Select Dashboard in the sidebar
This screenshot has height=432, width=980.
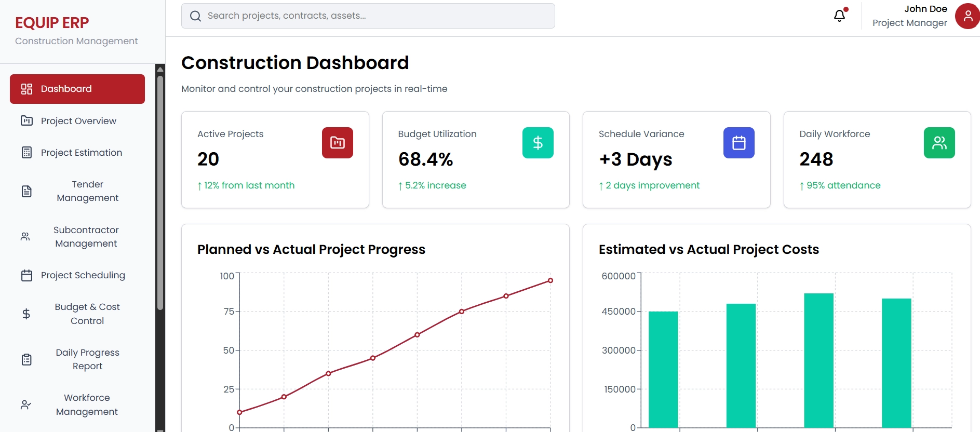coord(77,89)
